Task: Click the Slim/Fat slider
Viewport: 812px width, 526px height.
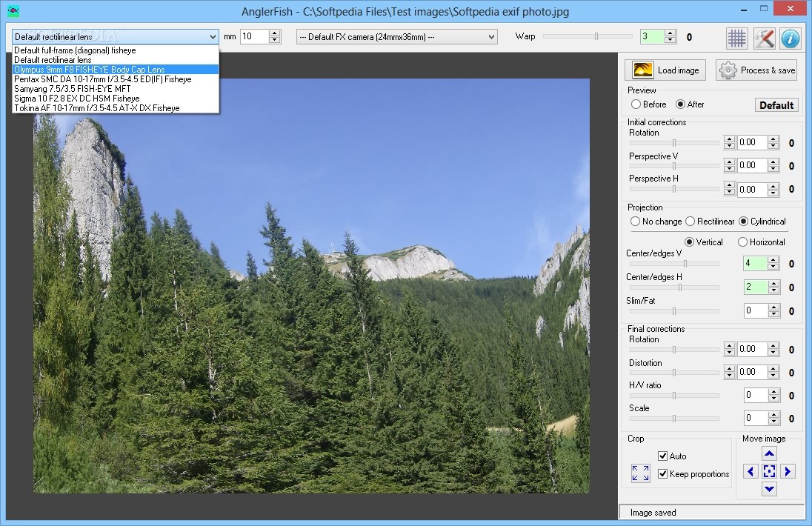Action: click(673, 311)
